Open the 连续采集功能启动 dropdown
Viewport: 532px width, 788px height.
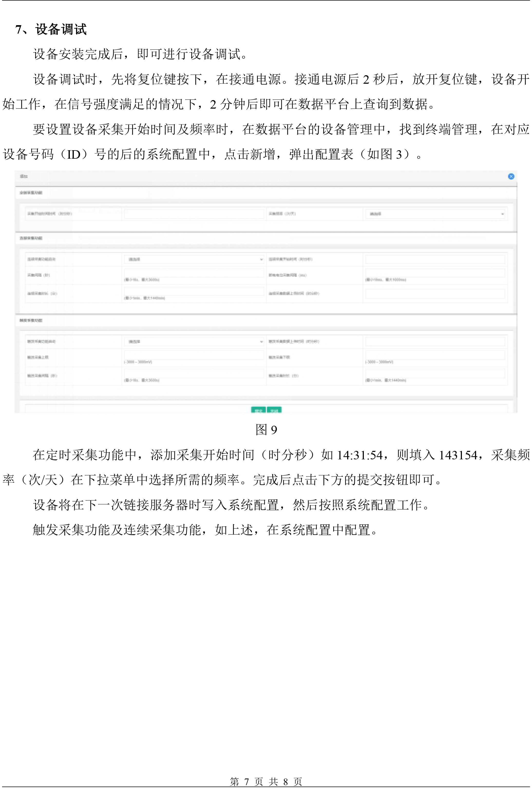tap(194, 259)
